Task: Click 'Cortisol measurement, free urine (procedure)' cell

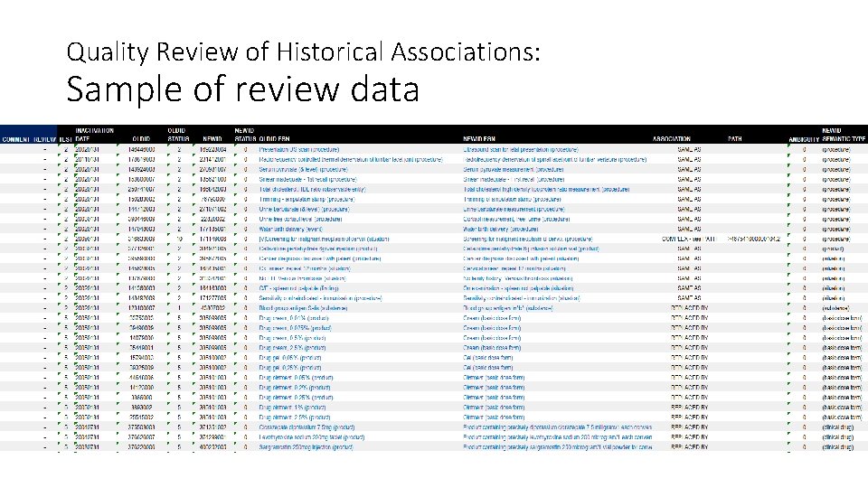Action: click(516, 219)
